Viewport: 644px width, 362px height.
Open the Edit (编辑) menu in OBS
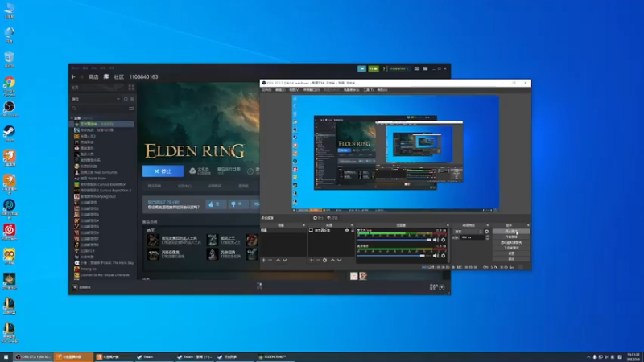(280, 90)
